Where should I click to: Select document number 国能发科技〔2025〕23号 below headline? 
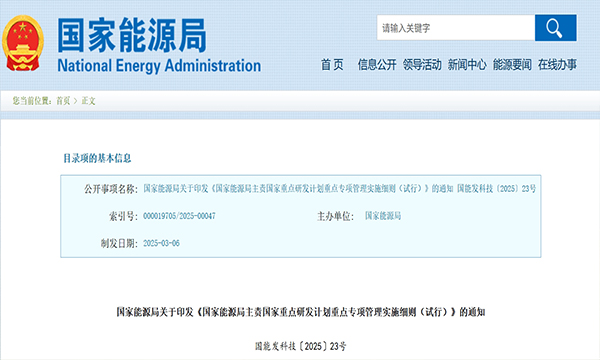[x=301, y=346]
